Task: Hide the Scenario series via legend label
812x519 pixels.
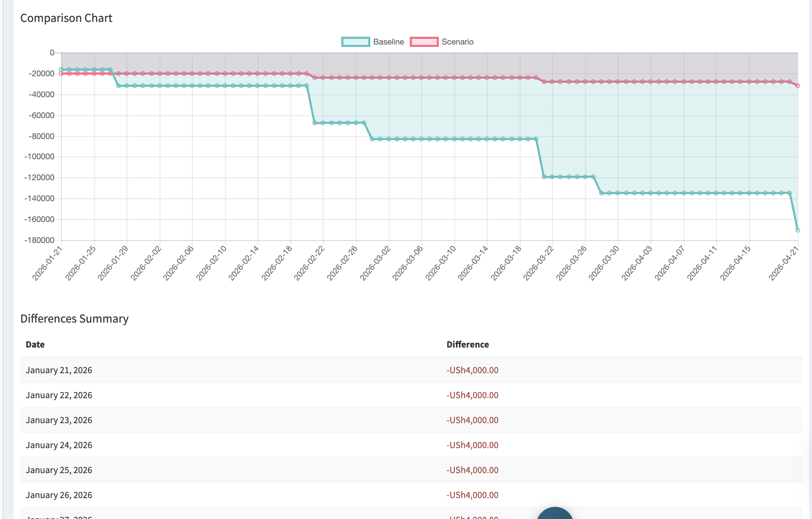Action: click(457, 42)
